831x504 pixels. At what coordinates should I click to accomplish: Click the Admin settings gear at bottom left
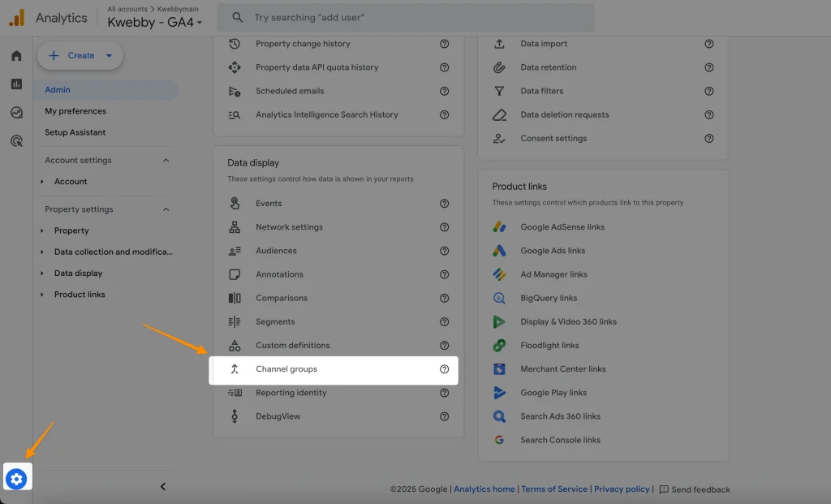coord(16,478)
